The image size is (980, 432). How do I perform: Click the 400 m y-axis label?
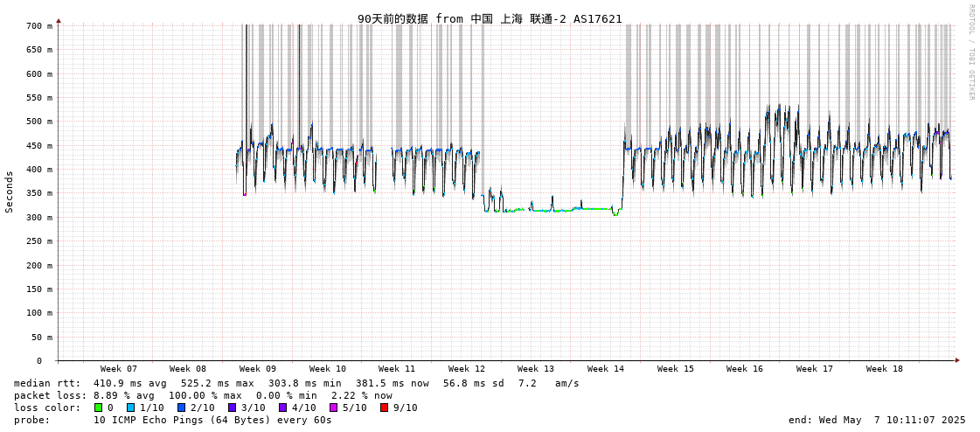point(39,170)
